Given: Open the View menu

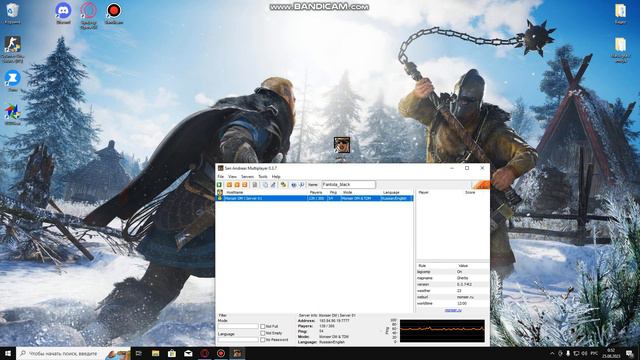Looking at the screenshot, I should tap(232, 176).
